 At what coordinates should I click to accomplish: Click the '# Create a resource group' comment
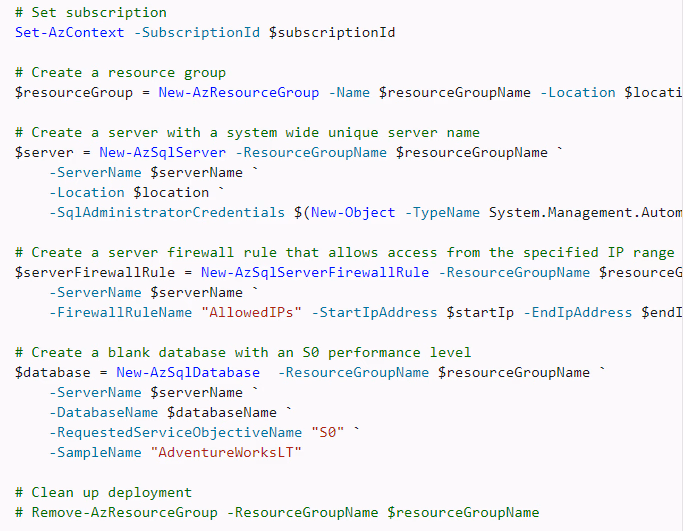[121, 73]
